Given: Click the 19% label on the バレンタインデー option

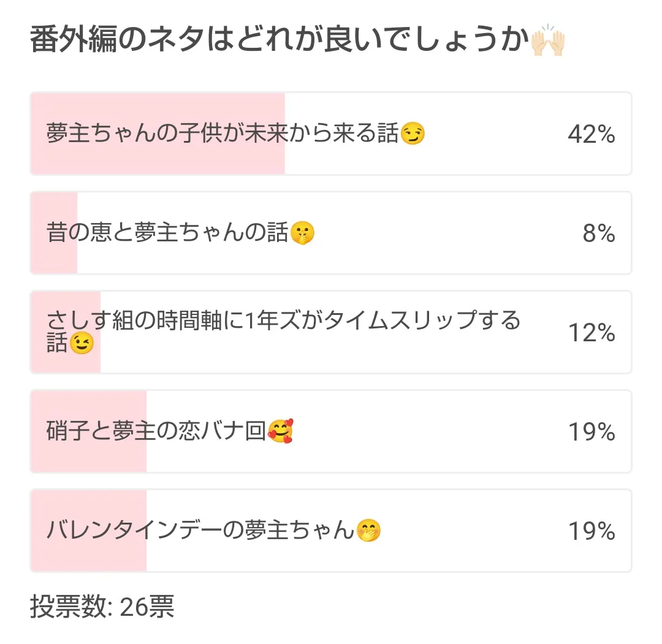Looking at the screenshot, I should (x=591, y=531).
